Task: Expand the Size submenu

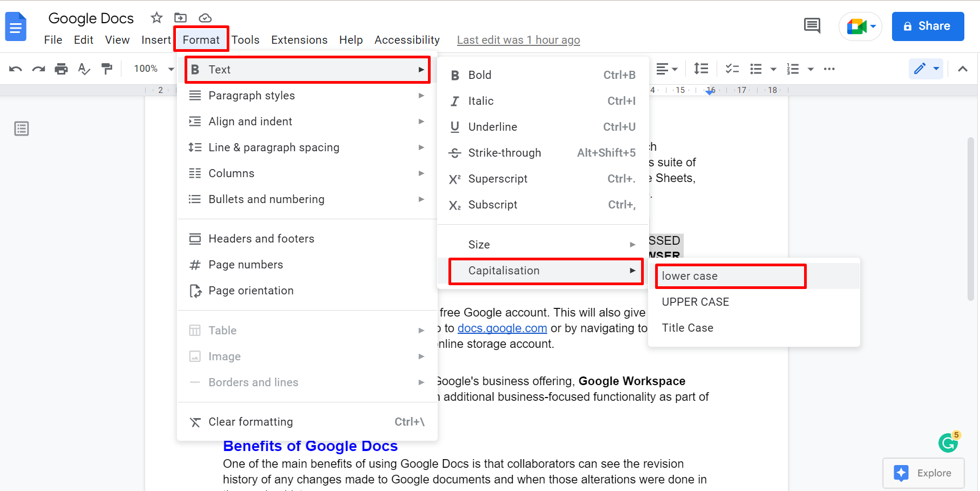Action: pos(543,245)
